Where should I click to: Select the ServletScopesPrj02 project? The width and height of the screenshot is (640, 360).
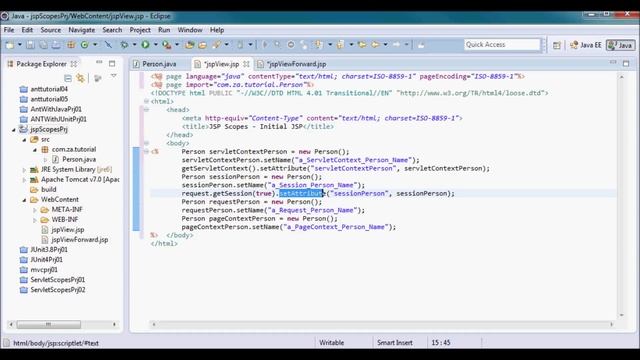pos(57,290)
